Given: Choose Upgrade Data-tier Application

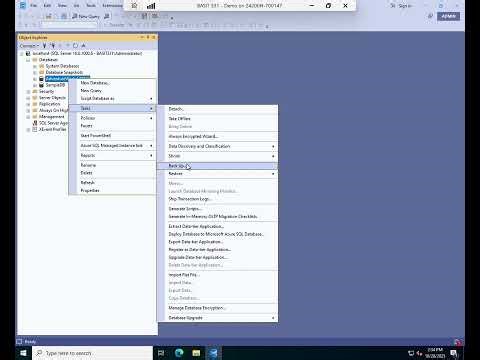Looking at the screenshot, I should click(217, 258).
